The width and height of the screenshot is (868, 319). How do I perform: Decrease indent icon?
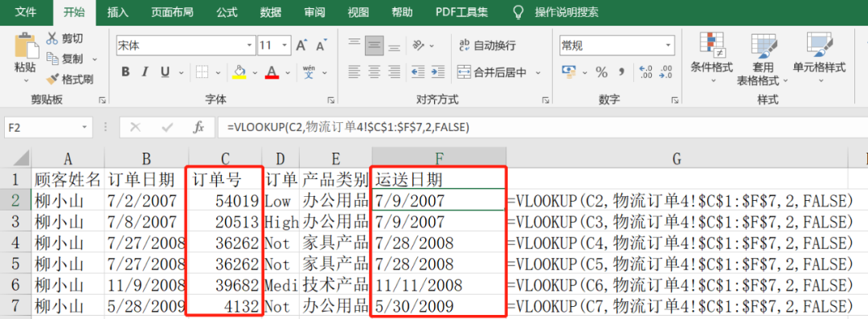pos(417,72)
